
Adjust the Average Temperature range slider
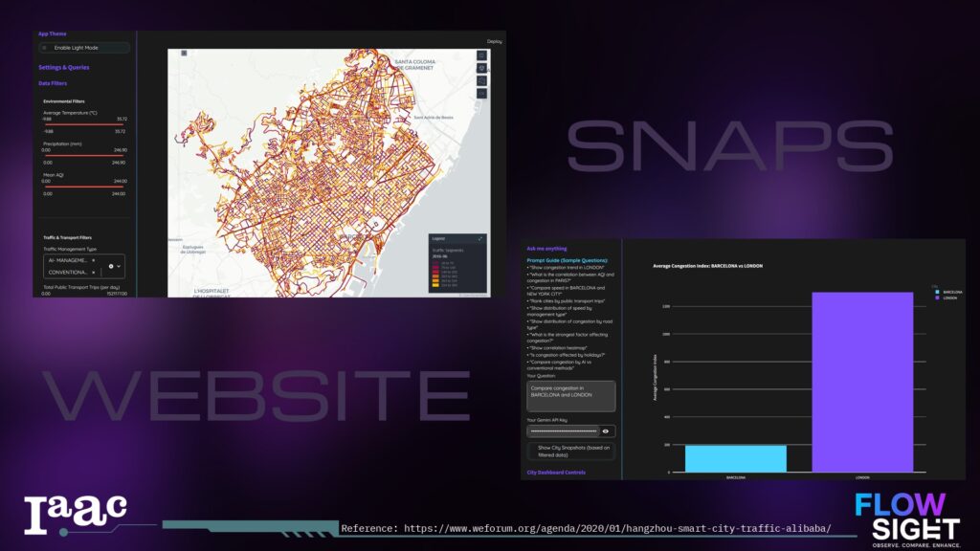coord(84,124)
